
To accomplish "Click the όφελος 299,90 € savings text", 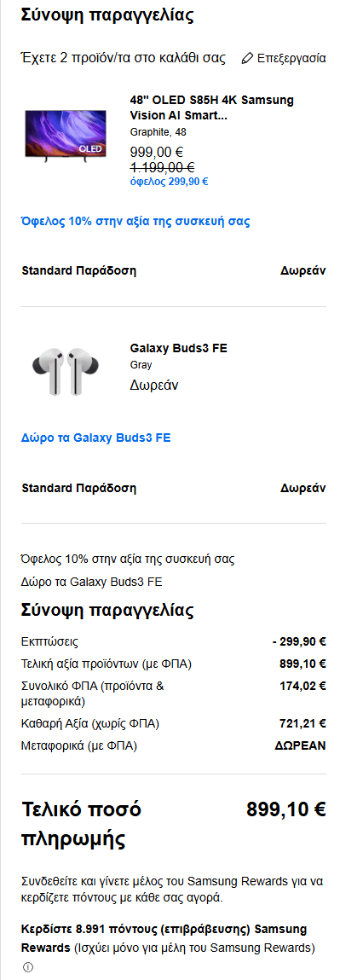I will (x=169, y=182).
